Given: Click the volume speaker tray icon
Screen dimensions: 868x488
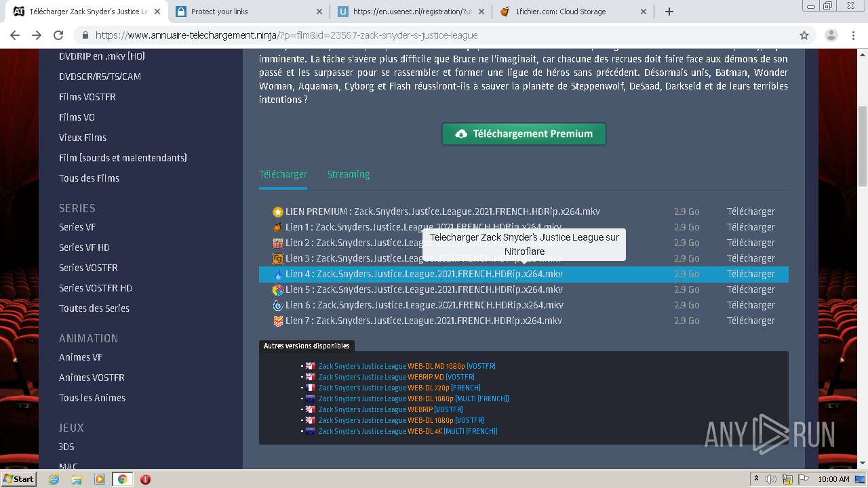Looking at the screenshot, I should 771,479.
